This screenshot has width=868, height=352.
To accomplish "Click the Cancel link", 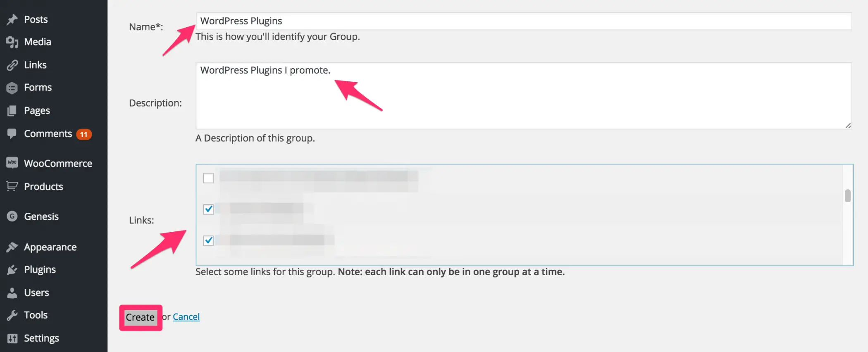I will click(186, 317).
